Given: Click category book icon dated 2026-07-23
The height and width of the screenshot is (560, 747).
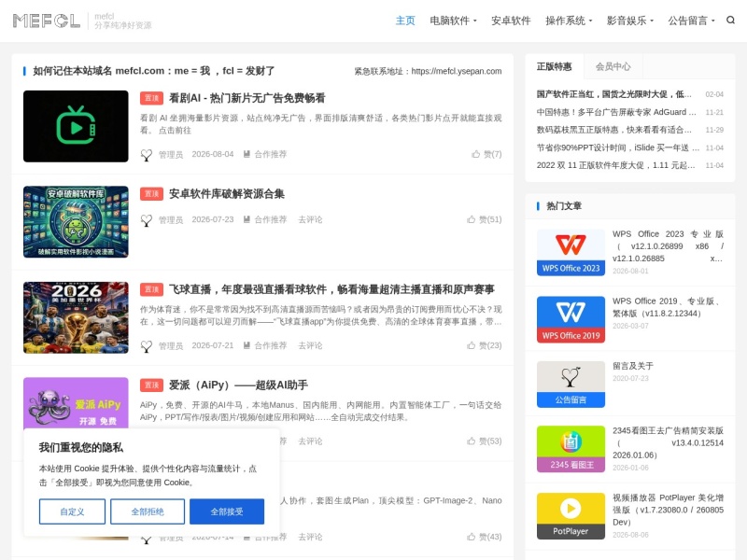Looking at the screenshot, I should (x=247, y=219).
